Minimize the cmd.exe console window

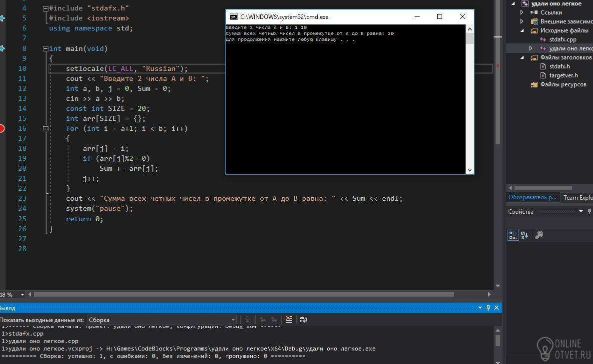[417, 16]
